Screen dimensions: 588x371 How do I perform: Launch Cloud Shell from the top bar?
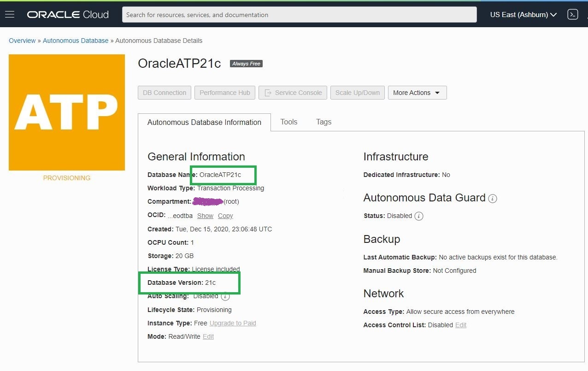[x=572, y=14]
